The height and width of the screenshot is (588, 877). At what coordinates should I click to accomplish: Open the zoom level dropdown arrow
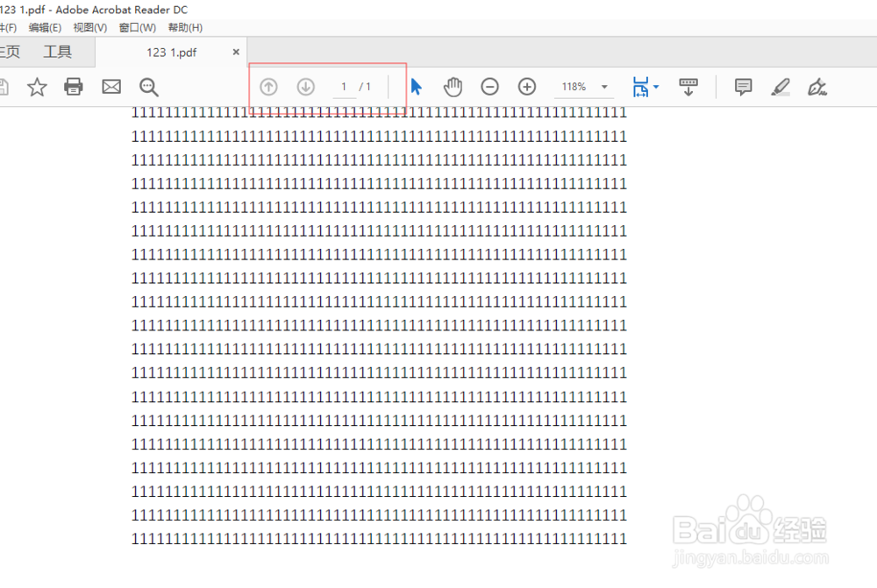pos(604,88)
